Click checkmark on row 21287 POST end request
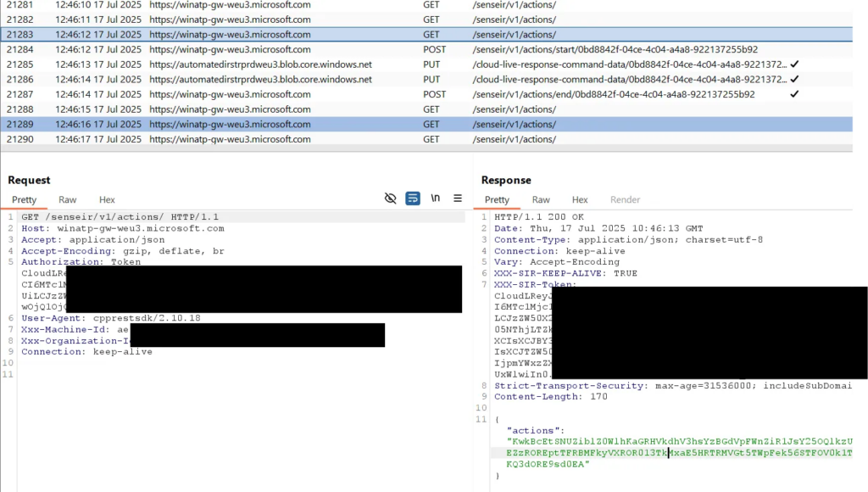This screenshot has height=492, width=868. click(794, 94)
